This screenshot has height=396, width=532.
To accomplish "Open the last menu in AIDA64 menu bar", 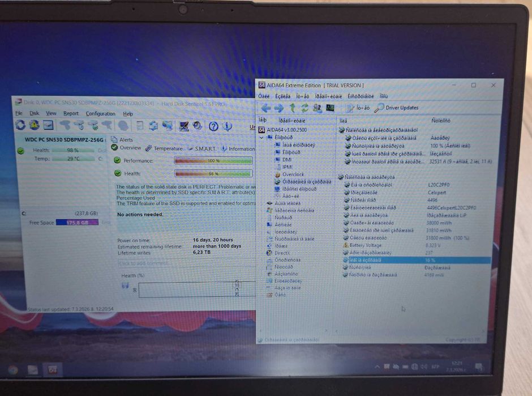I will (x=383, y=96).
